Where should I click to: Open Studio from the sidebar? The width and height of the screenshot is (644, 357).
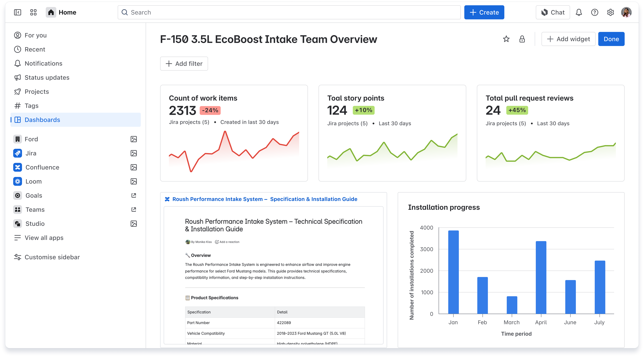(x=35, y=223)
